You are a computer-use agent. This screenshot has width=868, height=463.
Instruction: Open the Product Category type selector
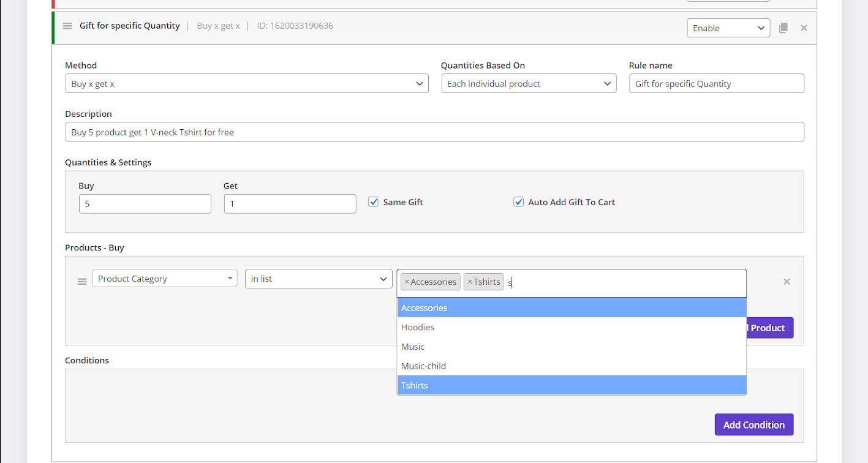tap(164, 279)
